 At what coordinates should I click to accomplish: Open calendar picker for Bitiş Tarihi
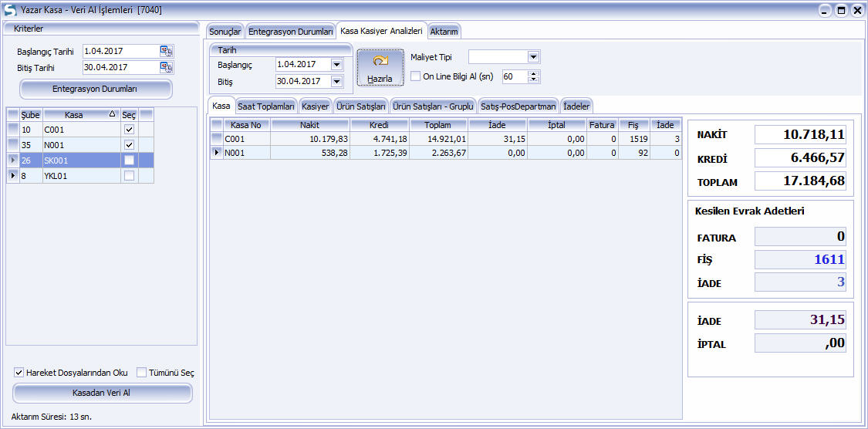[x=166, y=67]
